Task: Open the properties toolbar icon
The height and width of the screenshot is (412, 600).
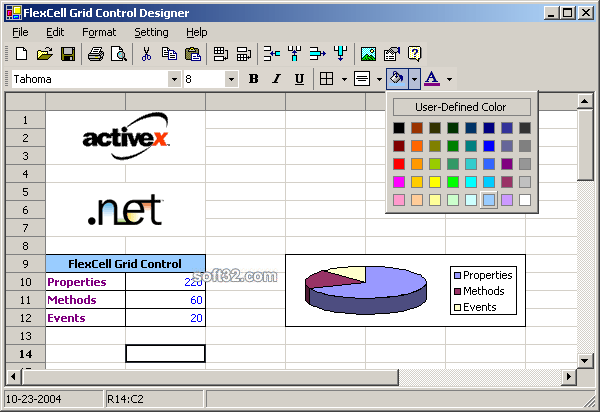Action: (392, 54)
